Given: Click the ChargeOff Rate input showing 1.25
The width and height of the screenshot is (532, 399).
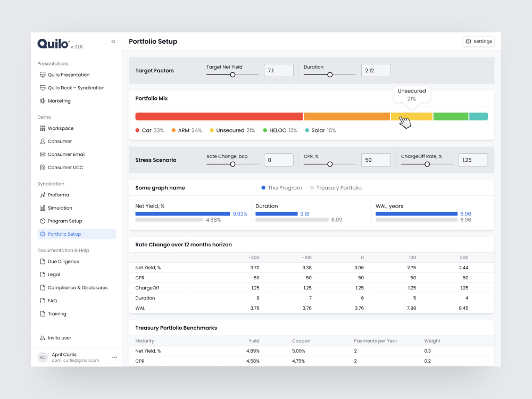Looking at the screenshot, I should tap(473, 160).
